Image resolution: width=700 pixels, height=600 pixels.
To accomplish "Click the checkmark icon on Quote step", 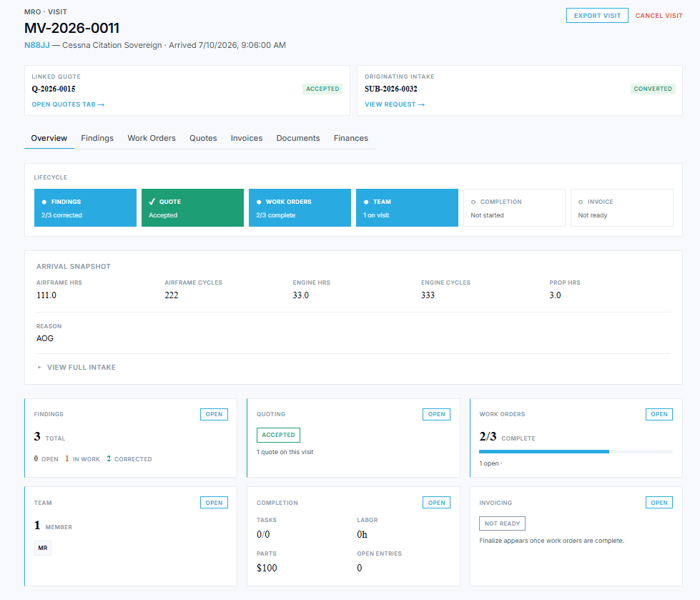I will pyautogui.click(x=152, y=202).
